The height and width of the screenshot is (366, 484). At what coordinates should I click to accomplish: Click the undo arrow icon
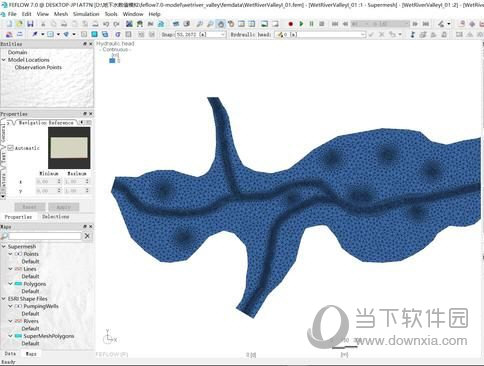coord(106,24)
